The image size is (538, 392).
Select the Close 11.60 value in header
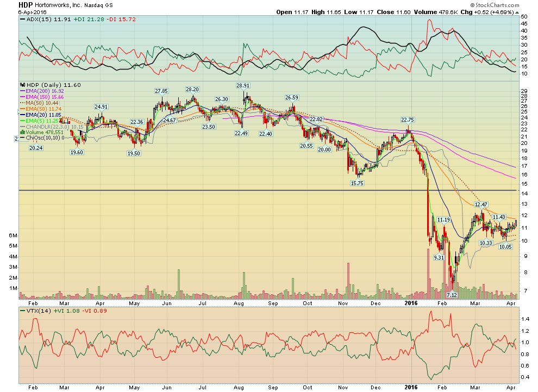393,12
